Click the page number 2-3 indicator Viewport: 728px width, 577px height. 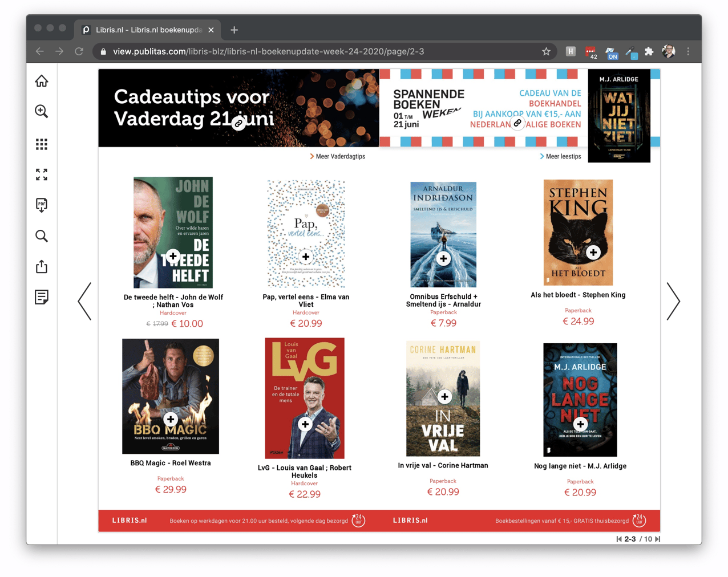630,539
